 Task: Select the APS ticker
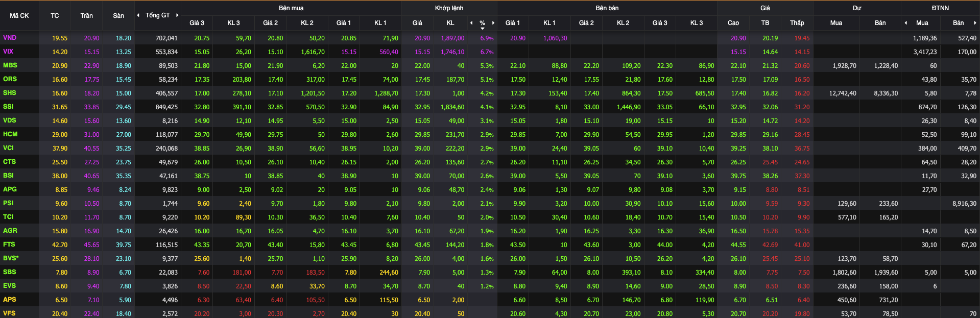(x=10, y=300)
